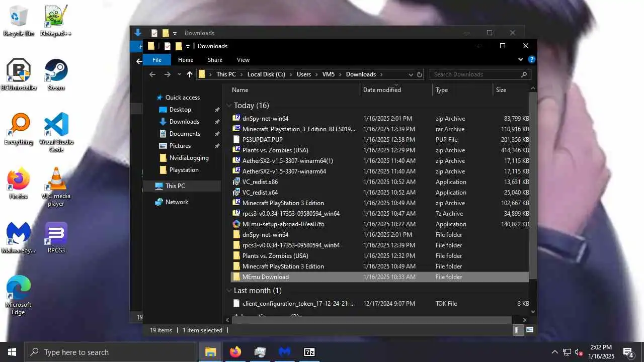Launch Notepad++ from the desktop

(x=56, y=21)
